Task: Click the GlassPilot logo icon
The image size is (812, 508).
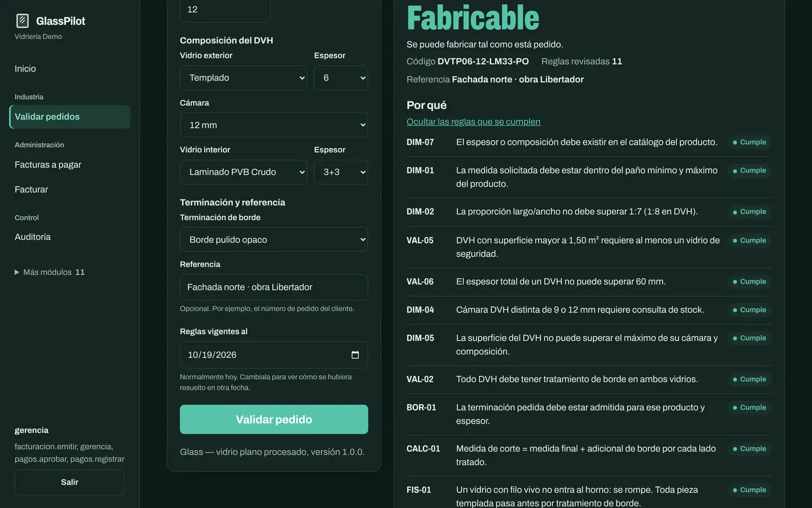Action: pos(23,21)
